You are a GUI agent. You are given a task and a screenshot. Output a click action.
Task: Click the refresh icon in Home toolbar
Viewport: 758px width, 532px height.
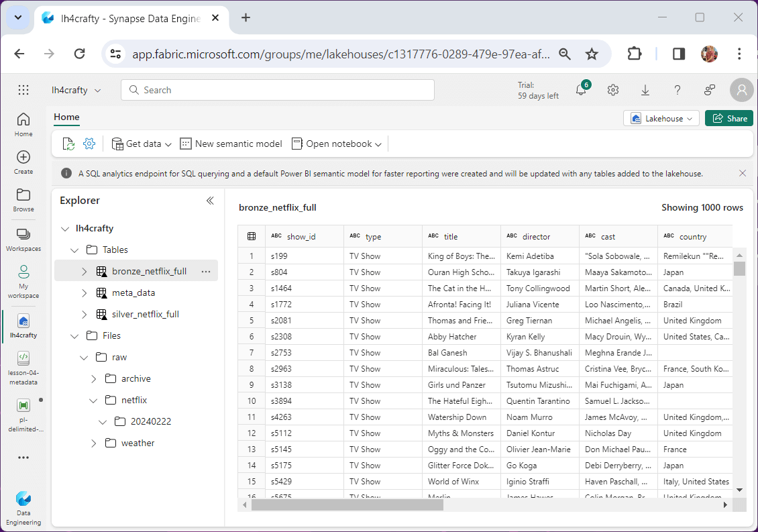68,144
